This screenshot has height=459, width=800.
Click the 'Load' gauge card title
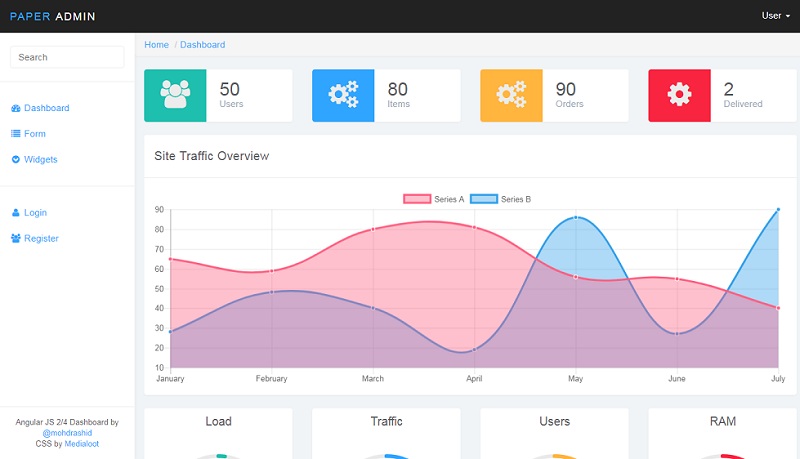(x=218, y=421)
